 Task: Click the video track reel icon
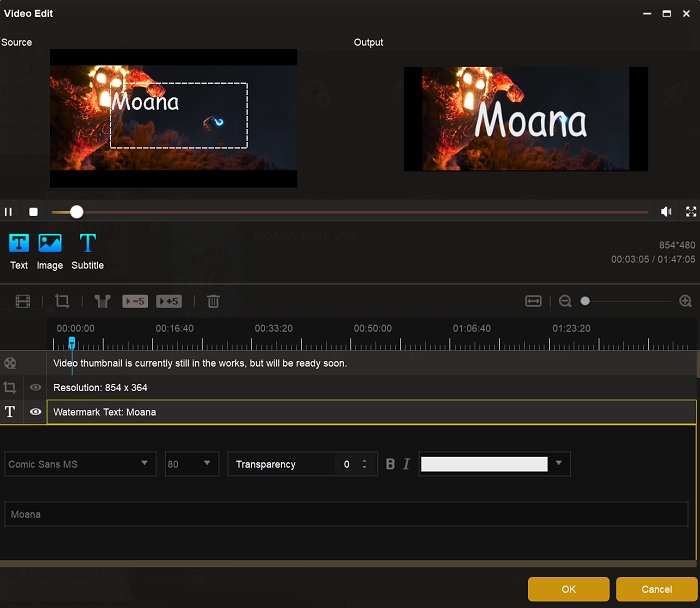10,363
